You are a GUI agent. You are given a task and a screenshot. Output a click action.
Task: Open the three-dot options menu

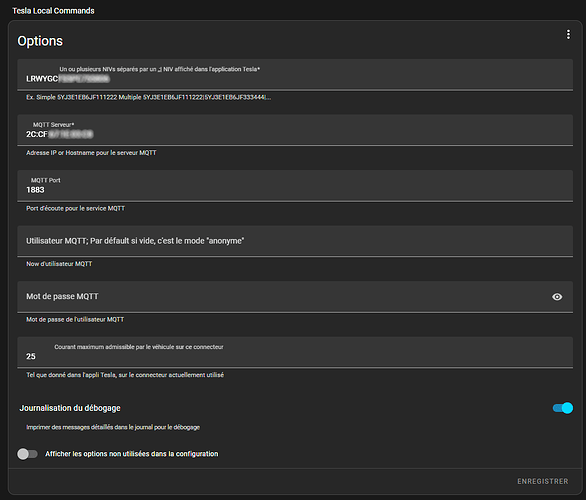(568, 34)
